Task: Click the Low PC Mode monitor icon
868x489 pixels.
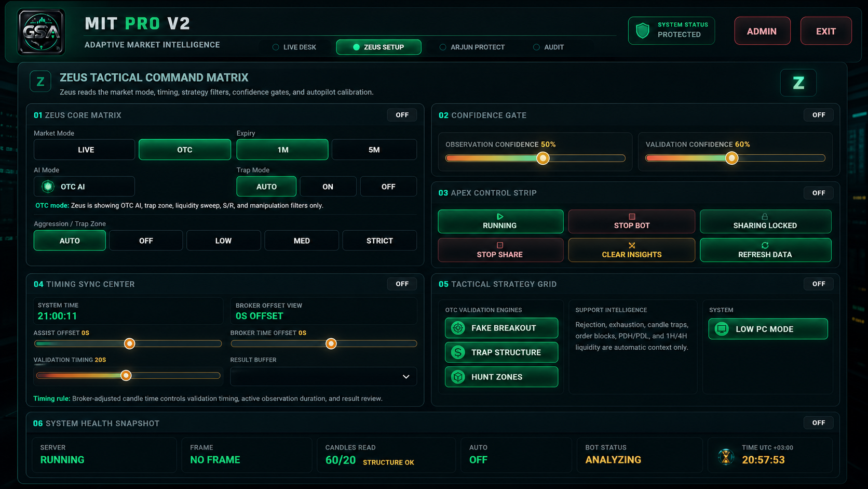Action: [x=722, y=329]
